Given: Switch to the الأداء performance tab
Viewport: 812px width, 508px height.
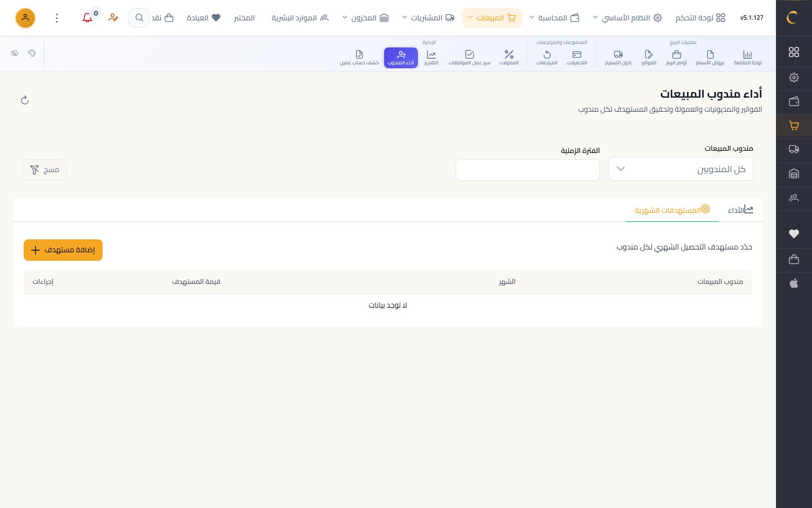Looking at the screenshot, I should (740, 210).
